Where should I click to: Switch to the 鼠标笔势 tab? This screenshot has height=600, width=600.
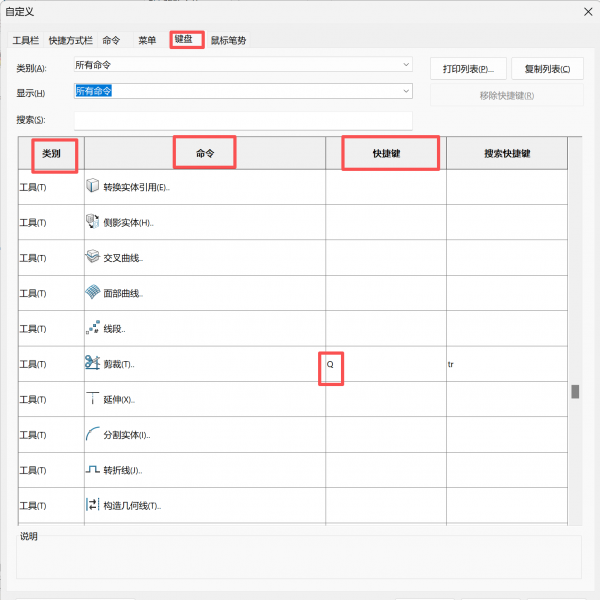point(228,40)
